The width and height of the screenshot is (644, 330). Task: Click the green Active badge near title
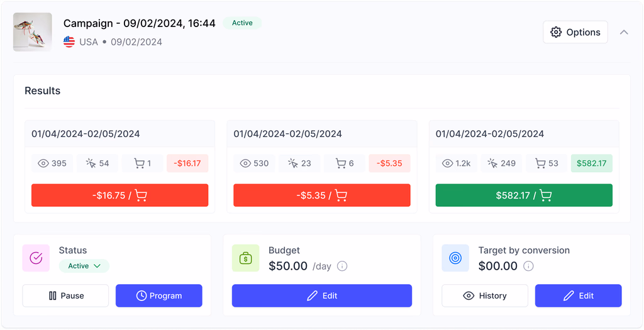242,23
